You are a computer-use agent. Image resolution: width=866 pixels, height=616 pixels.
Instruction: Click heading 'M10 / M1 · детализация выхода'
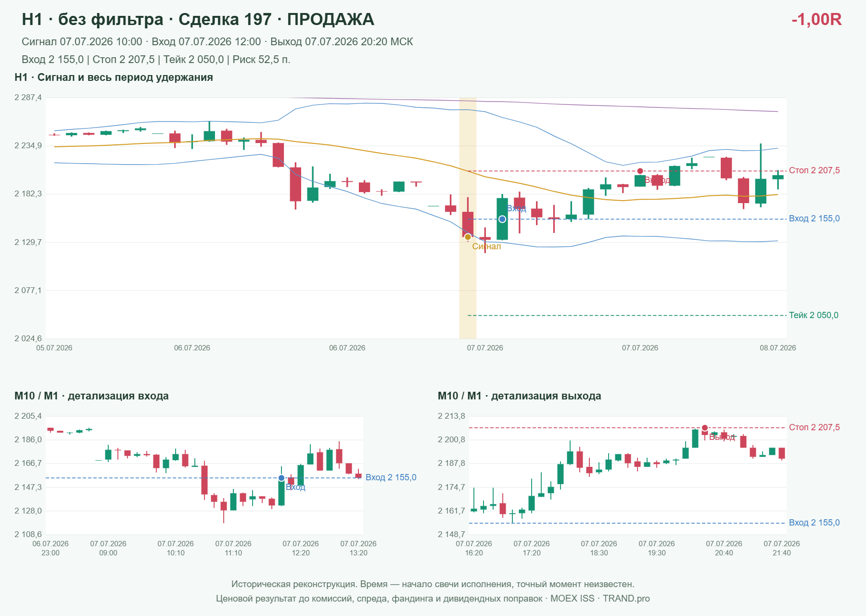click(x=520, y=396)
